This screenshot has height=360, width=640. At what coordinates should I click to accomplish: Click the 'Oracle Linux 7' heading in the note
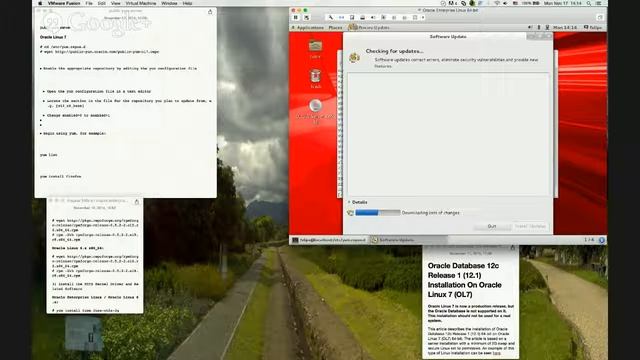click(53, 37)
